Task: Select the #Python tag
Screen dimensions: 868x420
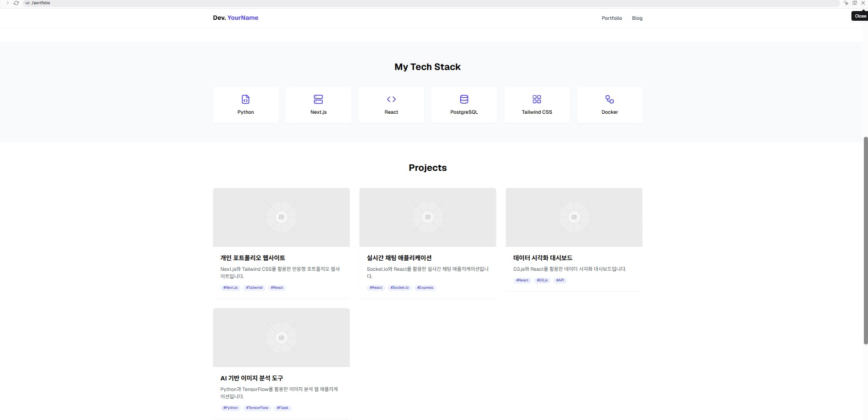Action: (x=231, y=408)
